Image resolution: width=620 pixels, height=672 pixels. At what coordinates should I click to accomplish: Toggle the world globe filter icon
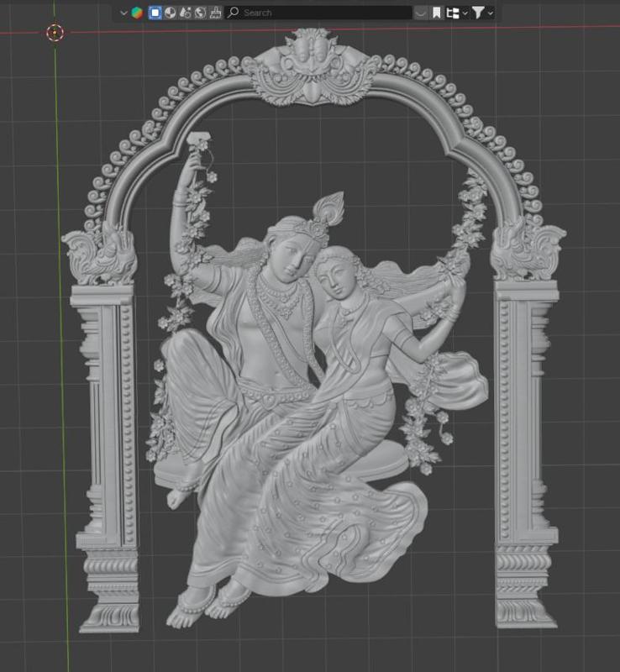[200, 13]
